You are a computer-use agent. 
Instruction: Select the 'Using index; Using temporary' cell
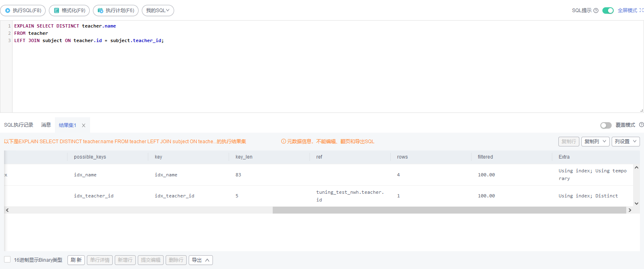593,175
